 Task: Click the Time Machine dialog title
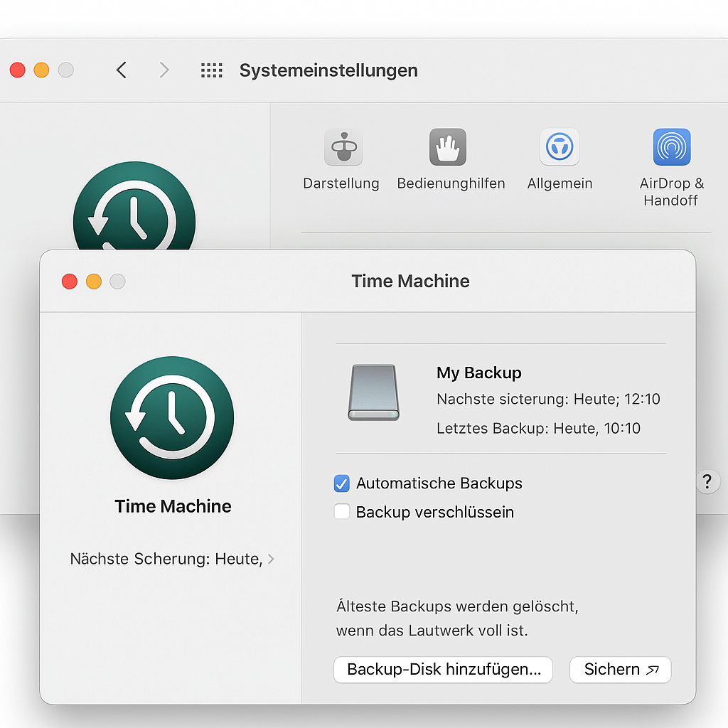410,282
